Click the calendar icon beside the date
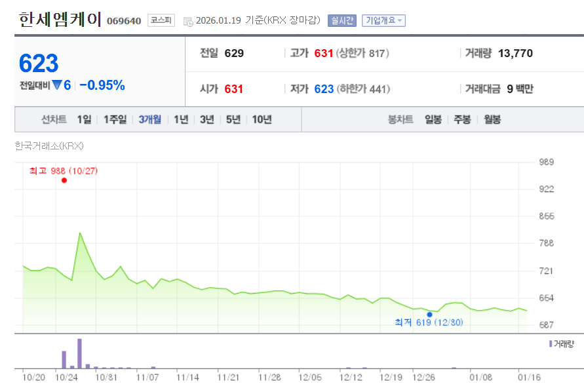Viewport: 584px width, 392px height. 188,21
